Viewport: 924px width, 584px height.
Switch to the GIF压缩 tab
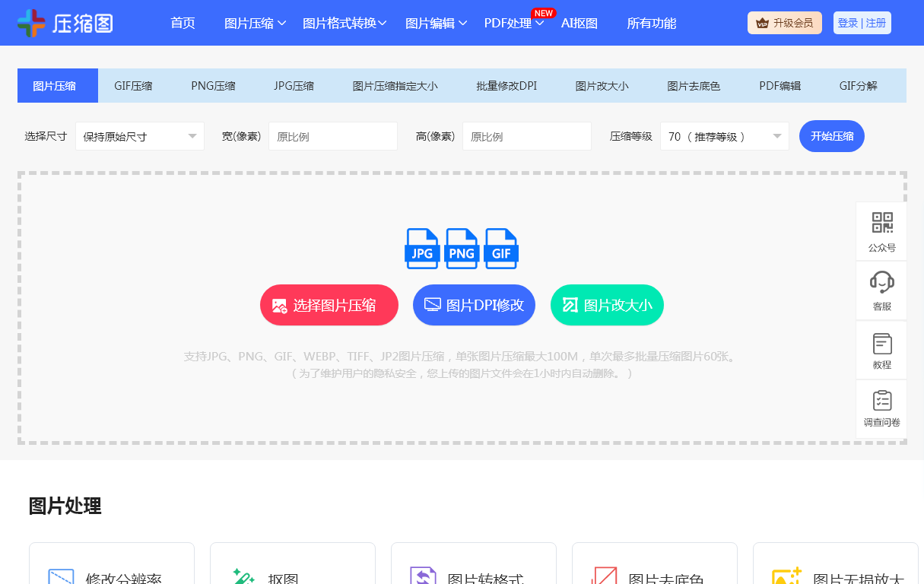click(x=133, y=86)
